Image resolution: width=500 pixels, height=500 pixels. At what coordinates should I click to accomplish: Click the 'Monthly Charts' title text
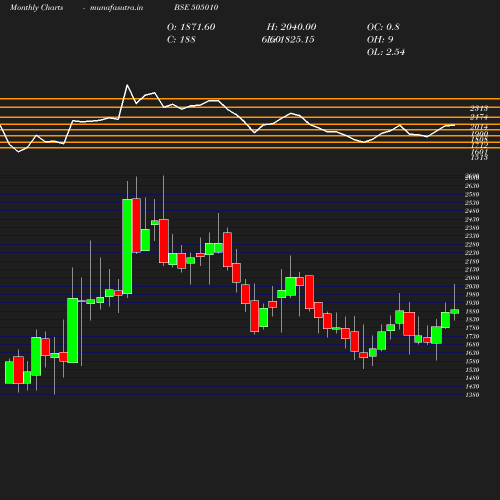(x=36, y=7)
